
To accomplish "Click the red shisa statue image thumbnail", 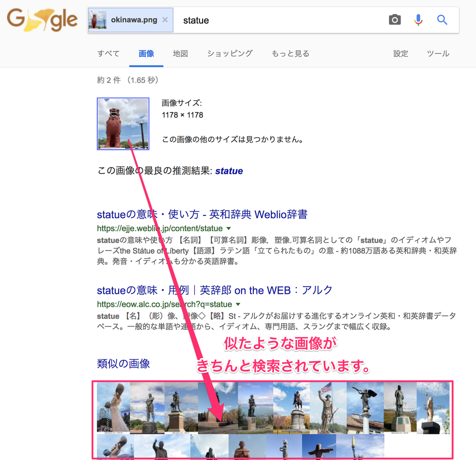I will pyautogui.click(x=123, y=124).
